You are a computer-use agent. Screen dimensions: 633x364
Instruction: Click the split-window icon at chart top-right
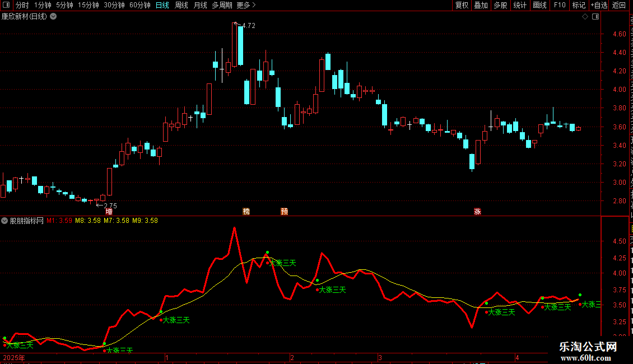(x=595, y=17)
